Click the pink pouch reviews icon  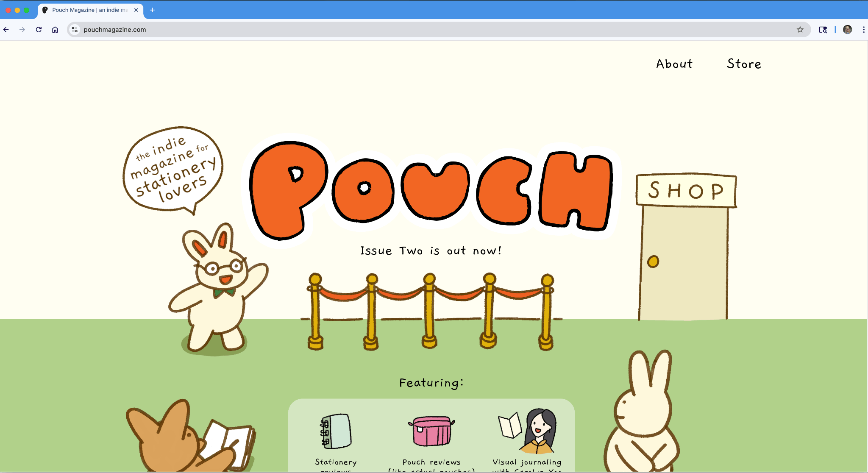pyautogui.click(x=431, y=431)
